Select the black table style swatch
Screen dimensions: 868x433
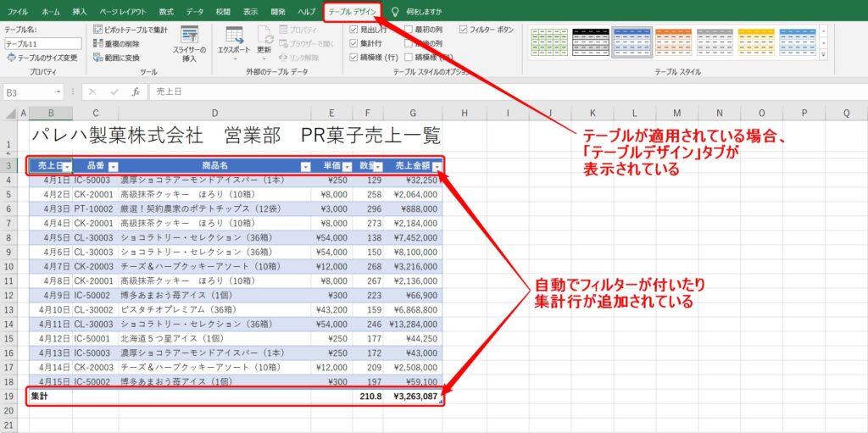[591, 42]
